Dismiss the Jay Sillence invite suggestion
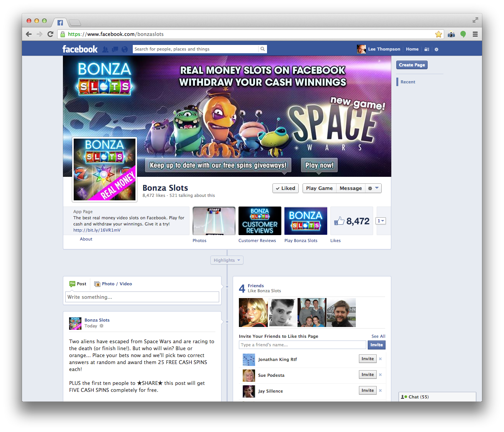Viewport: 504px width, 432px height. point(380,391)
